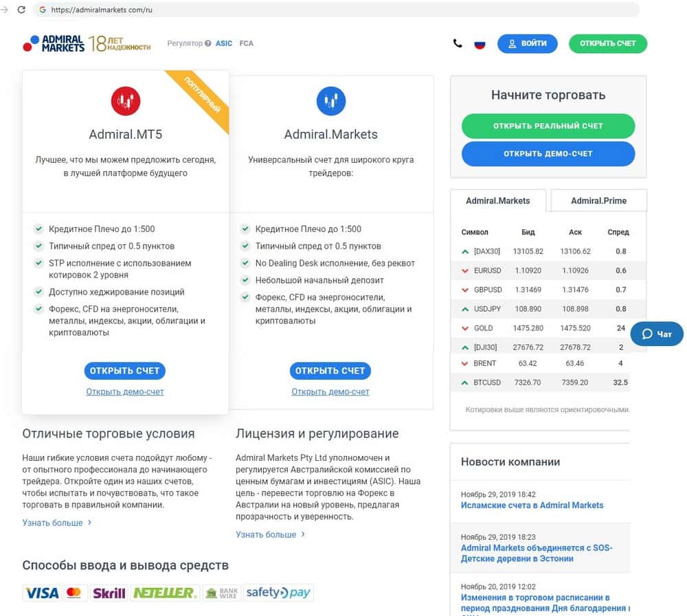Click the red Admiral.MT5 chart icon
Screen dimensions: 687x616
(126, 101)
